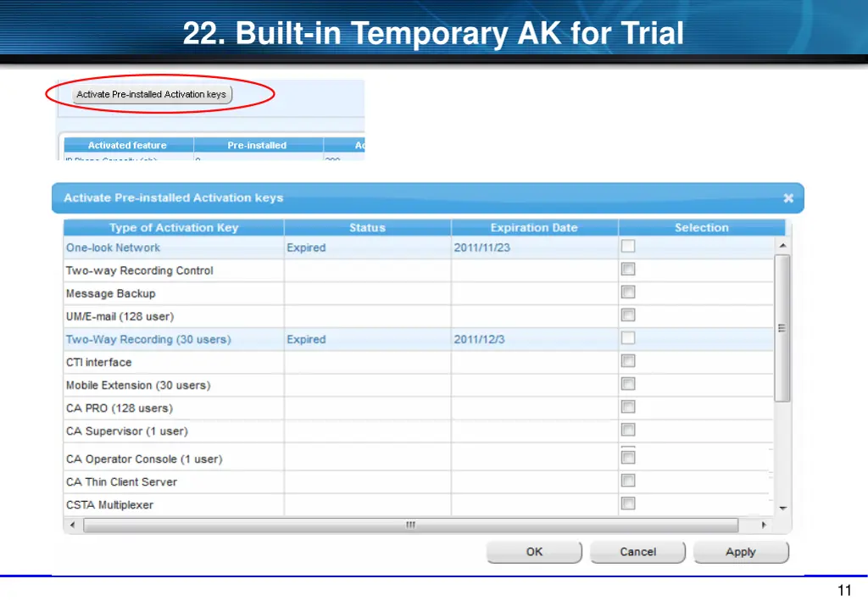Screen dimensions: 868x601
Task: Select the Two-way Recording Control row text
Action: tap(140, 270)
